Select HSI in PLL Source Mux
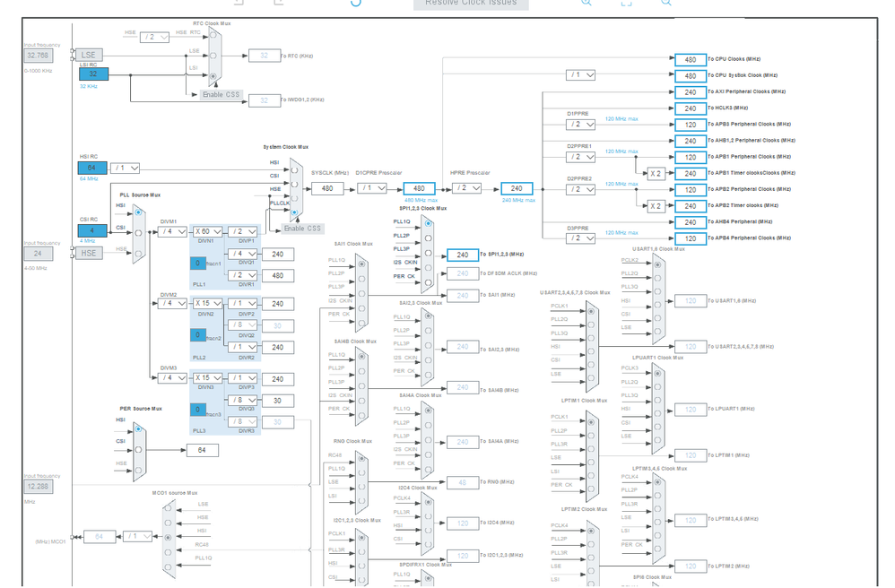 (x=138, y=212)
